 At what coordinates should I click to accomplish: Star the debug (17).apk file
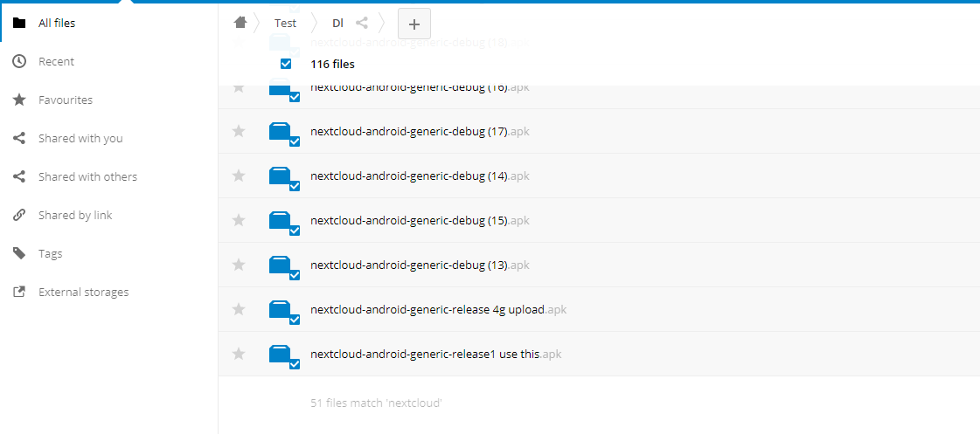click(x=238, y=131)
